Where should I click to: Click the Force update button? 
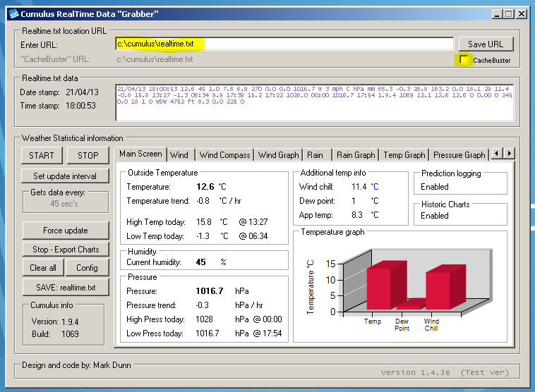[65, 231]
